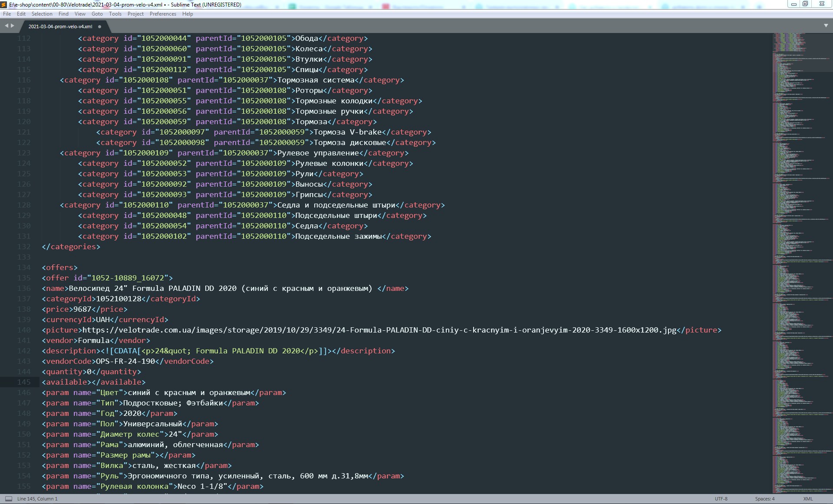The image size is (833, 504).
Task: Toggle side bar icon in status bar
Action: click(x=8, y=499)
